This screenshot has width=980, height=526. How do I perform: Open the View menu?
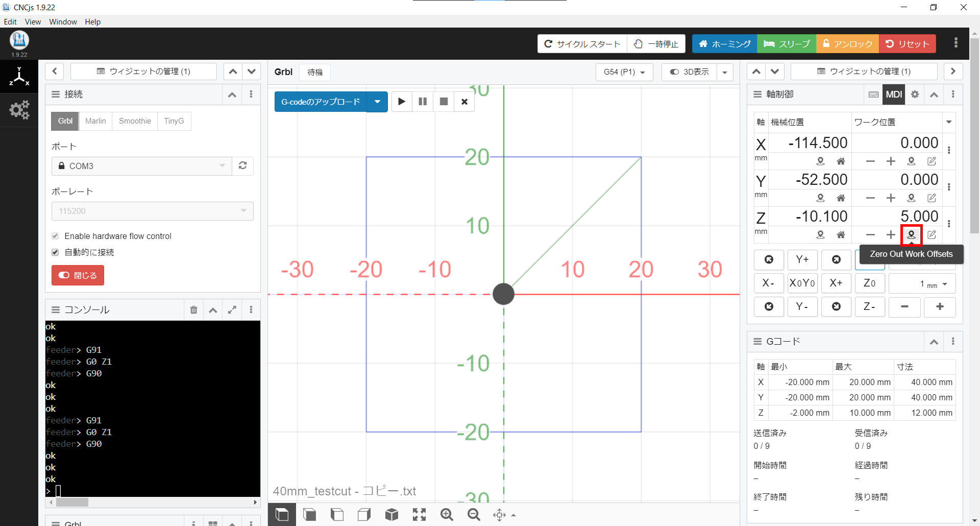click(x=33, y=21)
